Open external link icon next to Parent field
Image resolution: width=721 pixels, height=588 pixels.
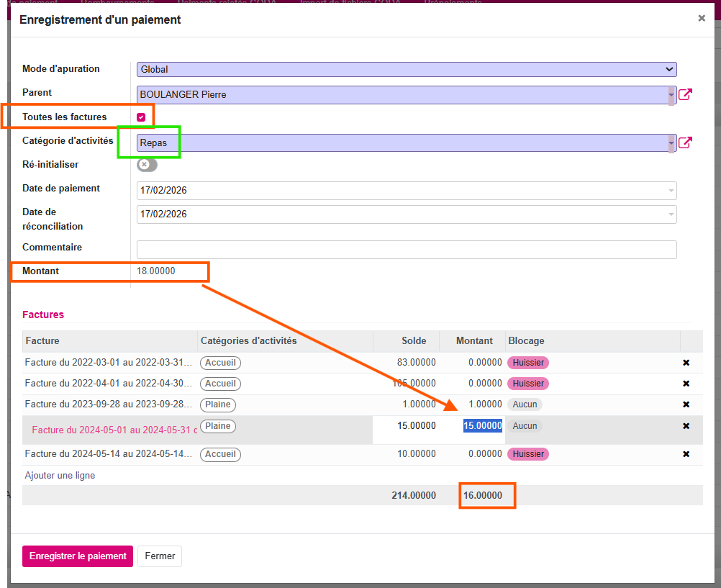(685, 94)
